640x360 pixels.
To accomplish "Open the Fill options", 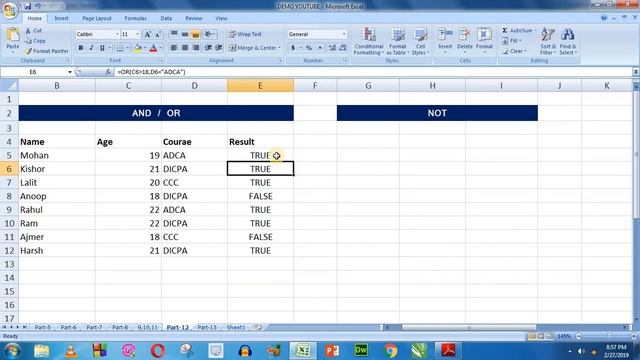I will click(511, 41).
